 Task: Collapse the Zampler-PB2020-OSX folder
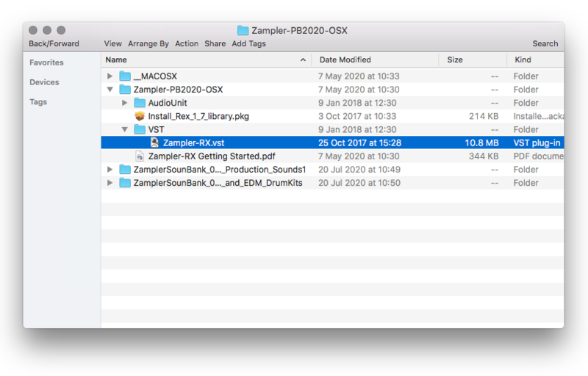pos(110,90)
